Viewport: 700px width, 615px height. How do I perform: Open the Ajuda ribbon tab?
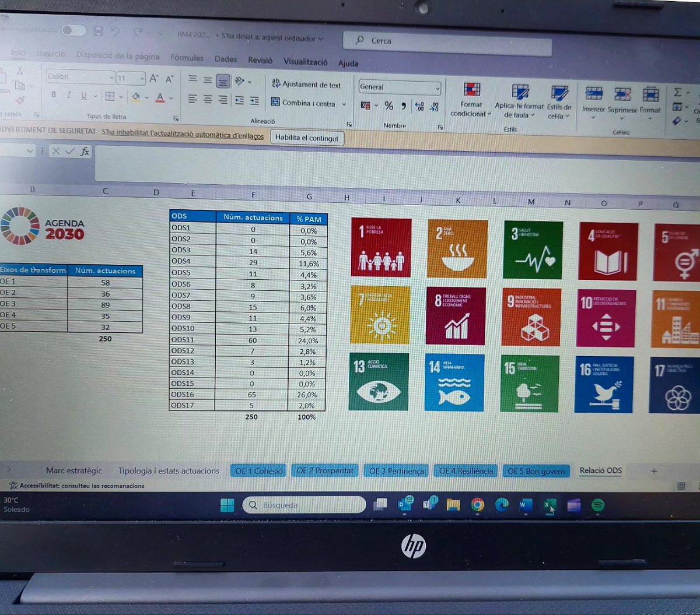(348, 63)
